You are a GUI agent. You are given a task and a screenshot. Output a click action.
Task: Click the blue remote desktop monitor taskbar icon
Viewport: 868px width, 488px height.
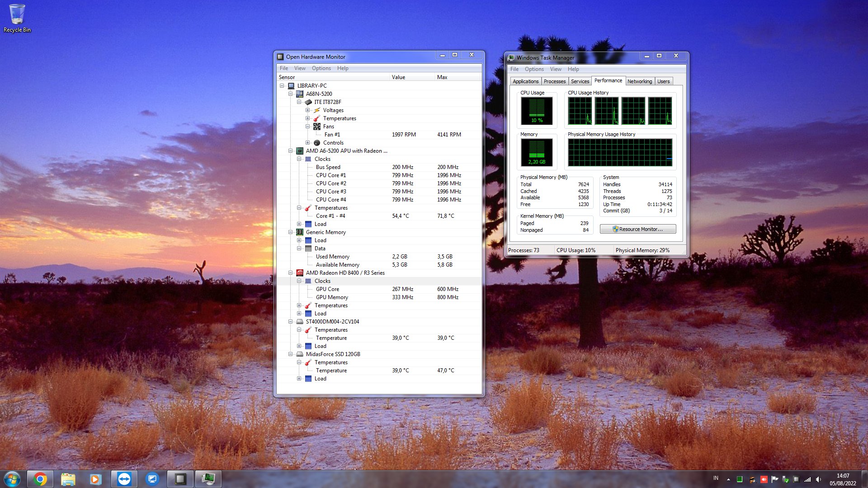tap(152, 479)
